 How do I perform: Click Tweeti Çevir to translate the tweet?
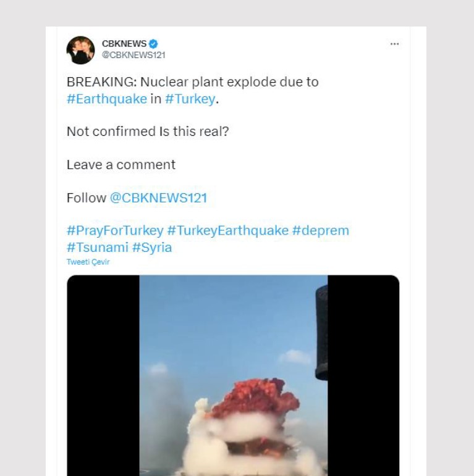pos(88,262)
